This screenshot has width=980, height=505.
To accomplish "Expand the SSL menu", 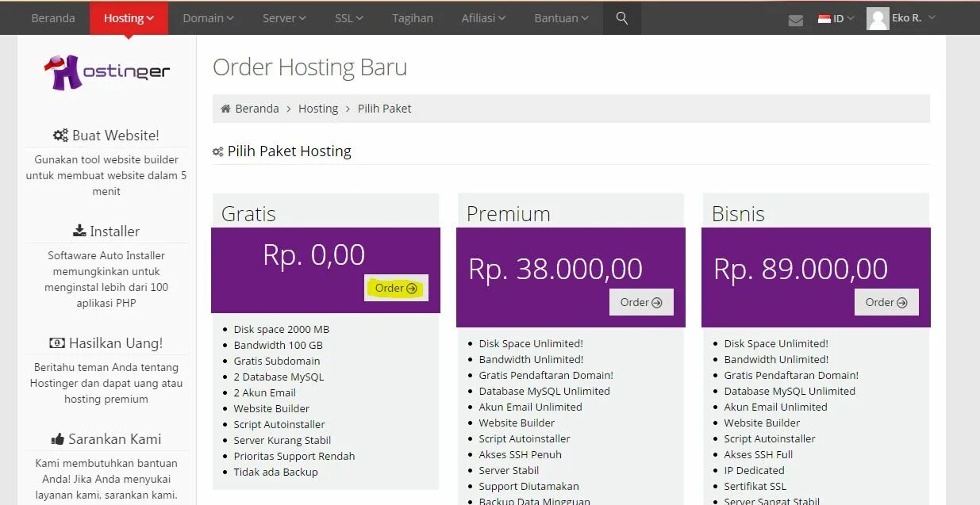I will pos(348,17).
